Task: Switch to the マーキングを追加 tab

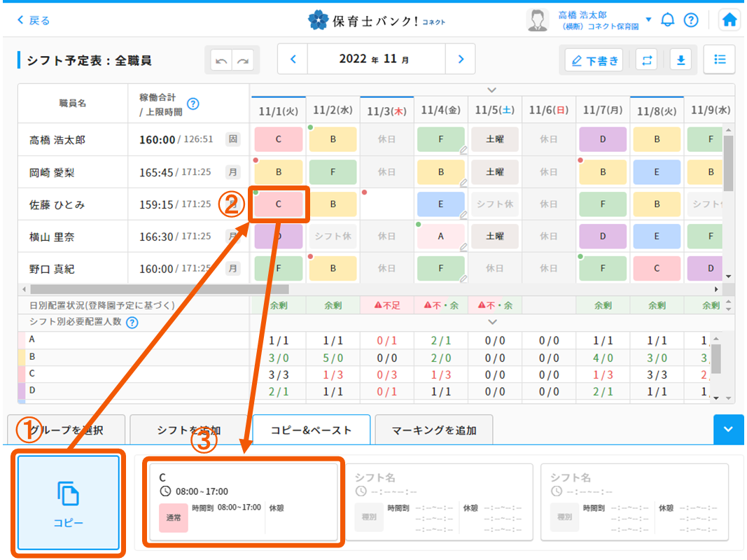Action: [433, 430]
